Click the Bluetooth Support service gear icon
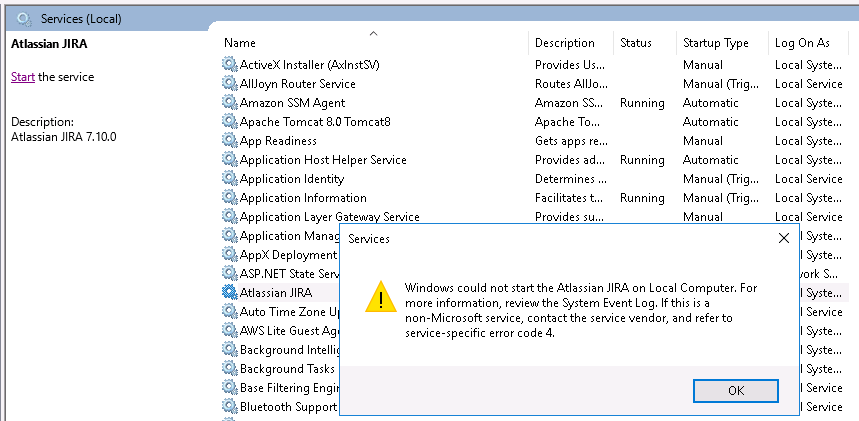Image resolution: width=859 pixels, height=421 pixels. (230, 407)
